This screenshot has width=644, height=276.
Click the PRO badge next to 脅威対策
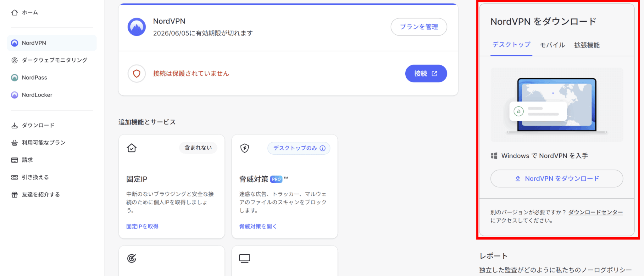276,179
